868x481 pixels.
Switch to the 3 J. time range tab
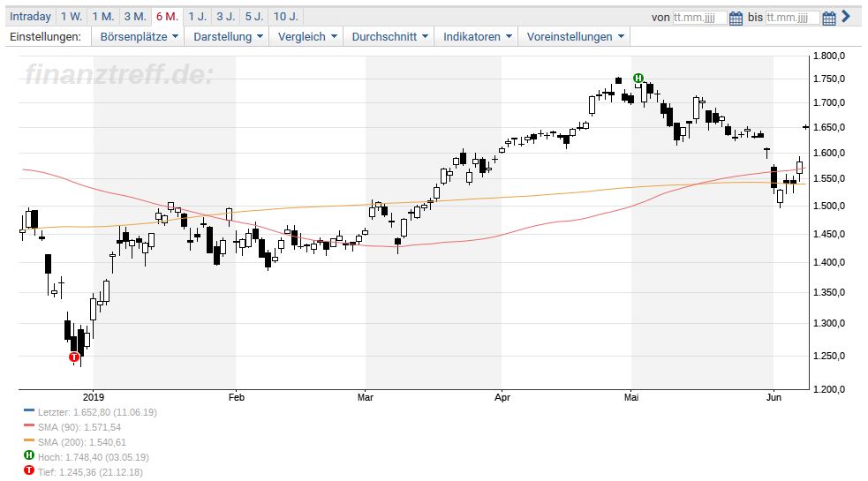tap(226, 17)
